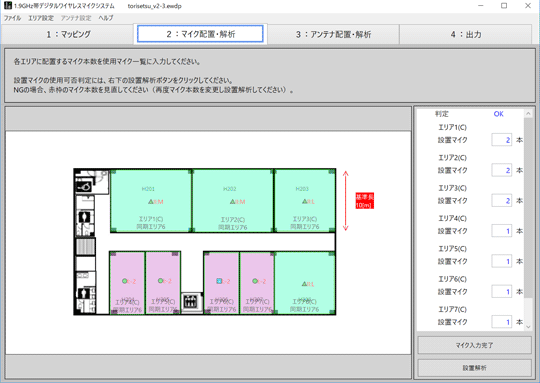Click the mic list scrollbar down arrow

pyautogui.click(x=528, y=327)
